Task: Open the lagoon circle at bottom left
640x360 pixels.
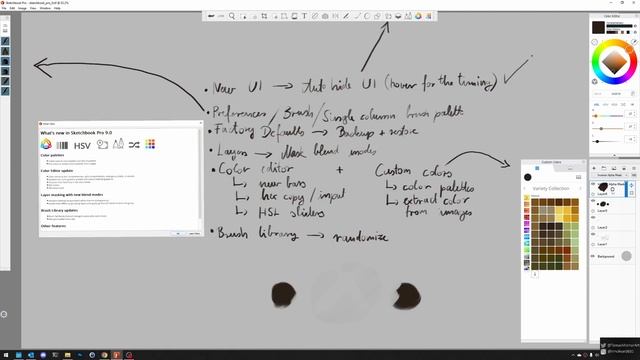Action: 4,314
